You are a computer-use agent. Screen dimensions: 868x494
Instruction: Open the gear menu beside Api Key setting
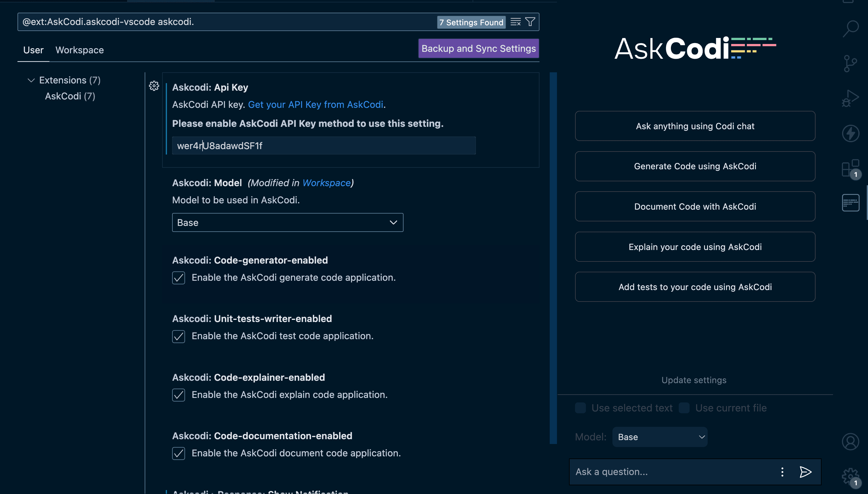(154, 86)
